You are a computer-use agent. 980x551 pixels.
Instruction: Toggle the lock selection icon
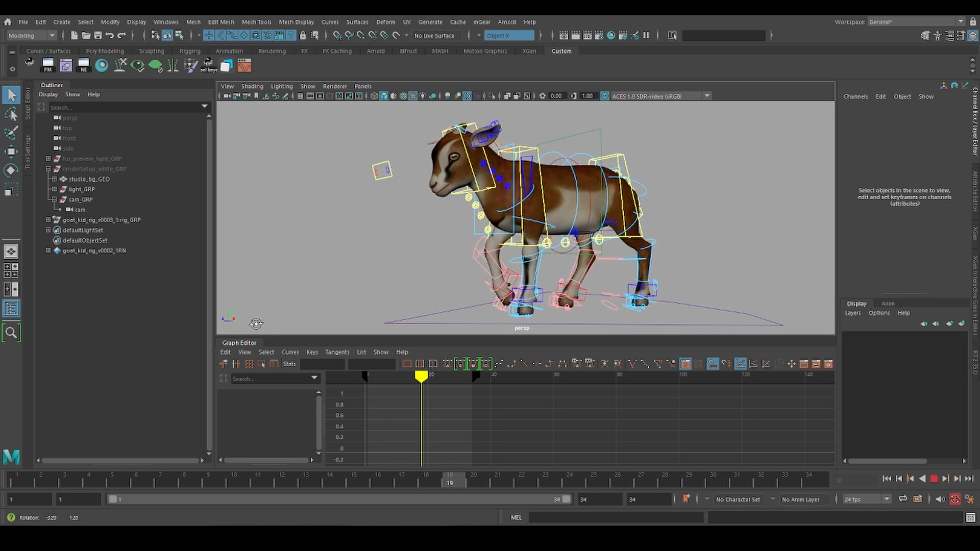(303, 35)
